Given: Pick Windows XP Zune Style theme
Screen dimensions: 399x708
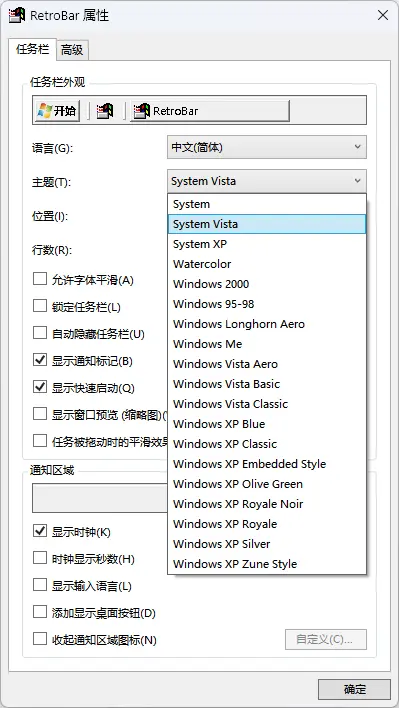Looking at the screenshot, I should click(267, 564).
